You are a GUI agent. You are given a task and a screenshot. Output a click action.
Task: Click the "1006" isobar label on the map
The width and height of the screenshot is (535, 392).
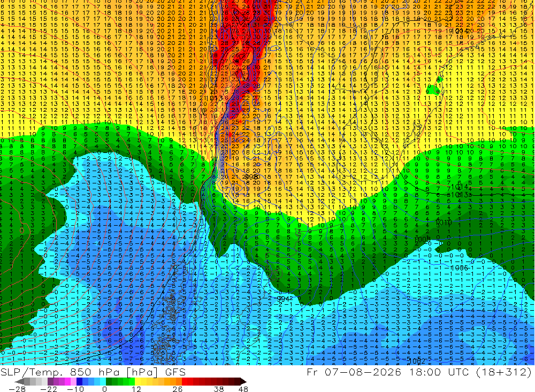(459, 268)
